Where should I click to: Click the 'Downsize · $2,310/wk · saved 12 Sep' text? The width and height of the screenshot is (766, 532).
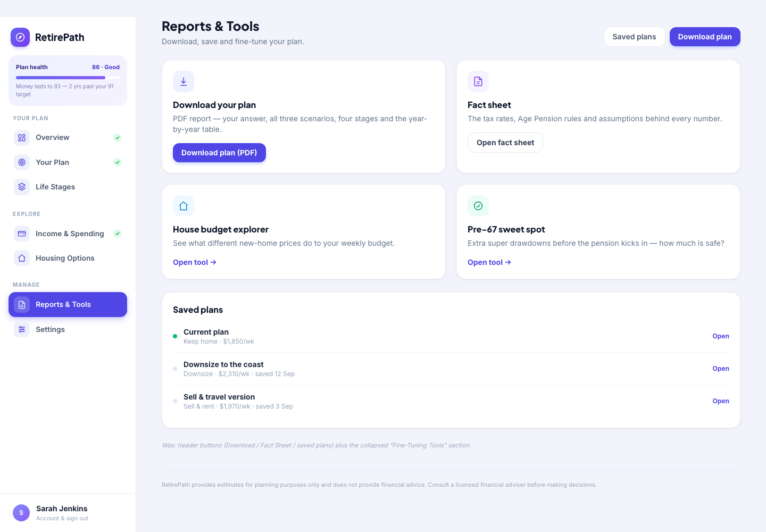click(x=239, y=374)
